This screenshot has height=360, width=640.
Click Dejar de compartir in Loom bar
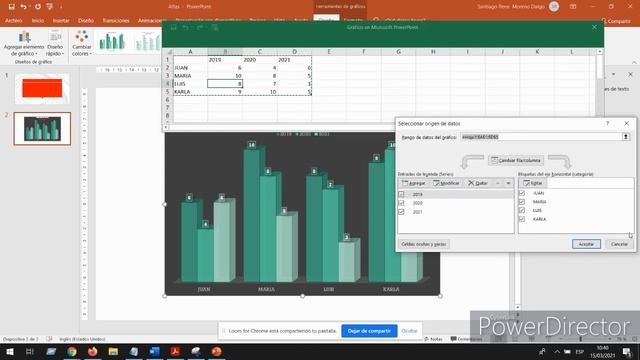369,331
